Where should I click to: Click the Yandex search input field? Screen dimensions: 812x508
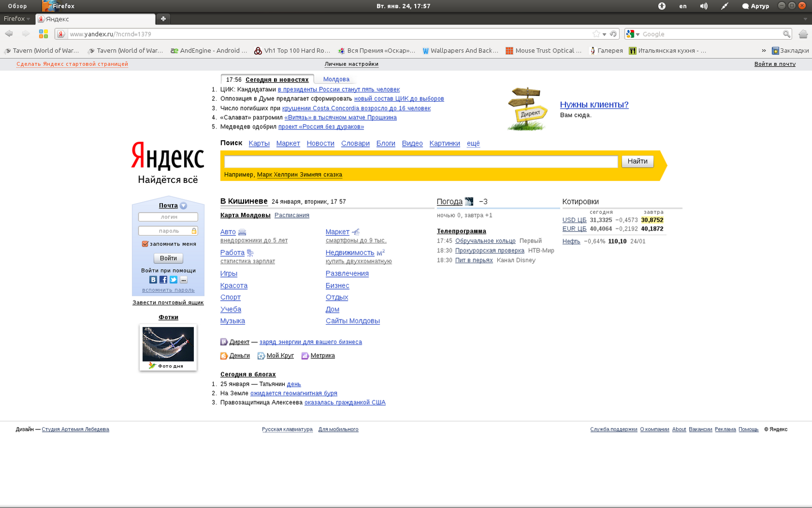421,162
